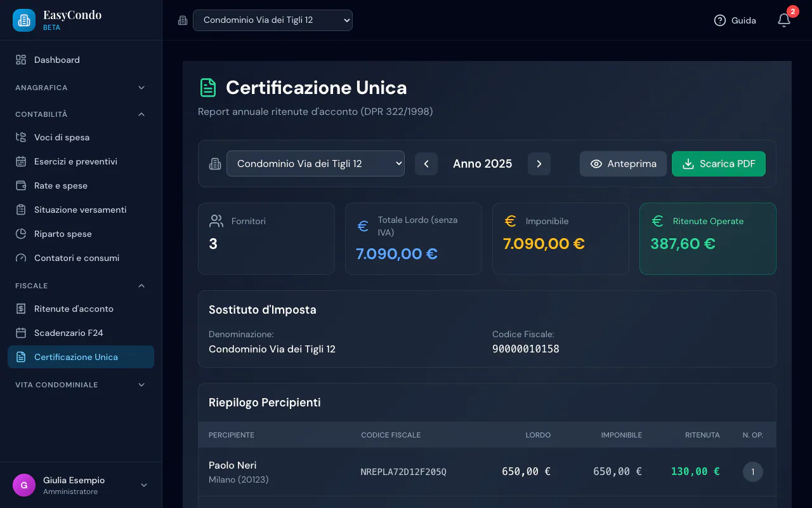The image size is (812, 508).
Task: Open the Giulia Esempio user menu chevron
Action: coord(144,485)
